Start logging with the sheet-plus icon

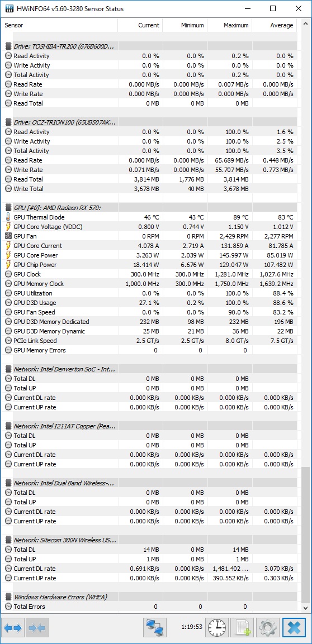242,628
